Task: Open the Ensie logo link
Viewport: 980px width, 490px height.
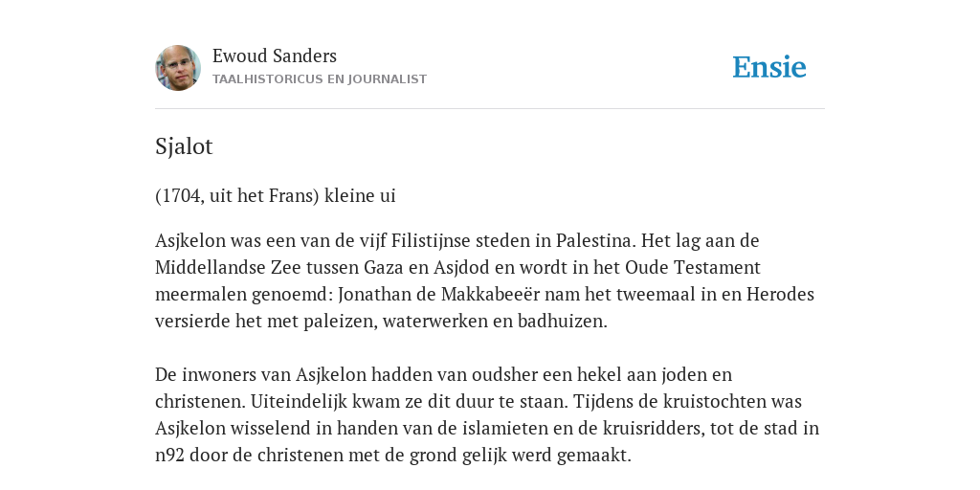Action: click(x=769, y=67)
